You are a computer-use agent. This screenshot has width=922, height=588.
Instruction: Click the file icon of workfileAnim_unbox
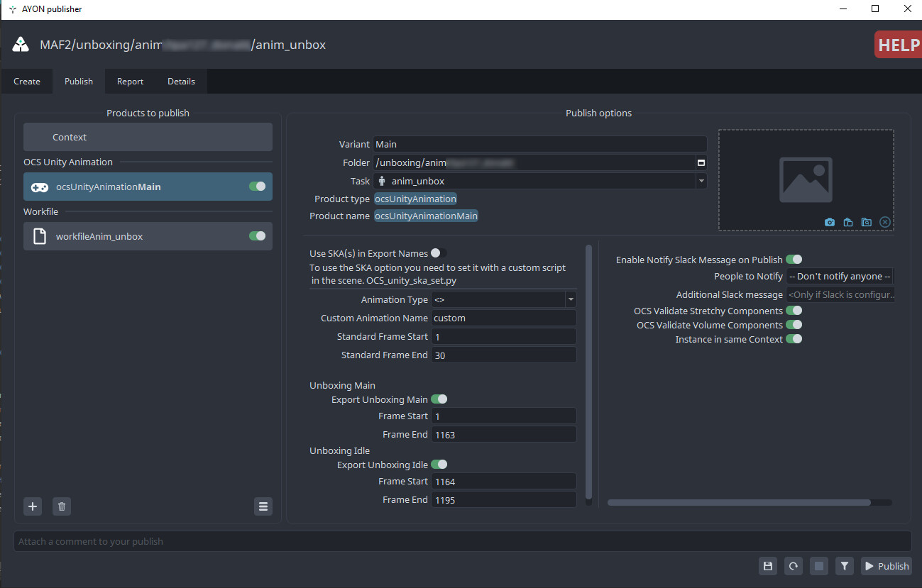click(40, 236)
